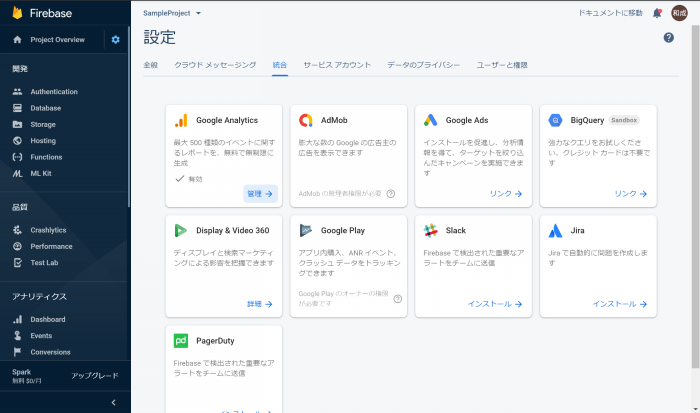700x413 pixels.
Task: Click the Conversions flag icon
Action: tap(17, 352)
